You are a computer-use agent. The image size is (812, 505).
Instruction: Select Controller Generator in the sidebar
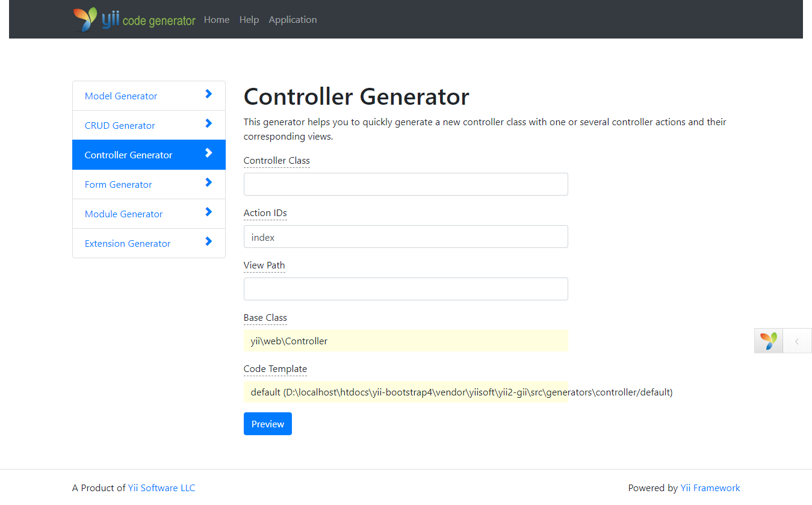(149, 155)
